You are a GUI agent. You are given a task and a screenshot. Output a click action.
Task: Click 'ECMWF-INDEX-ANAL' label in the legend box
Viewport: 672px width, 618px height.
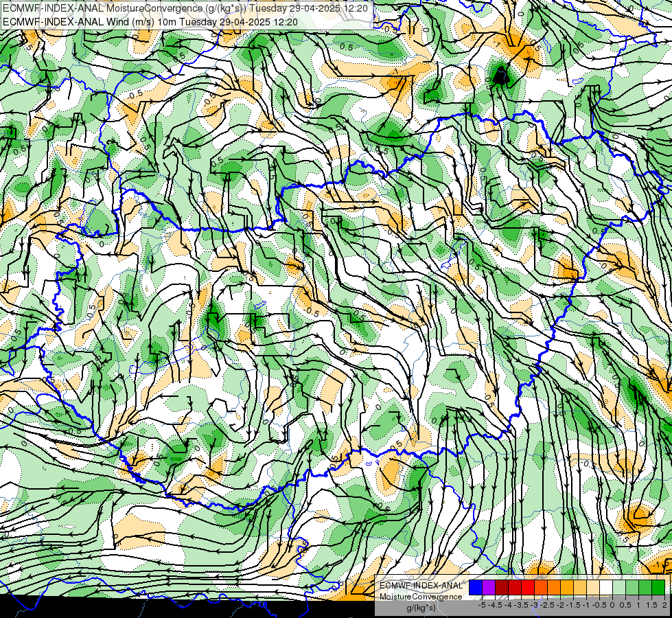click(421, 586)
